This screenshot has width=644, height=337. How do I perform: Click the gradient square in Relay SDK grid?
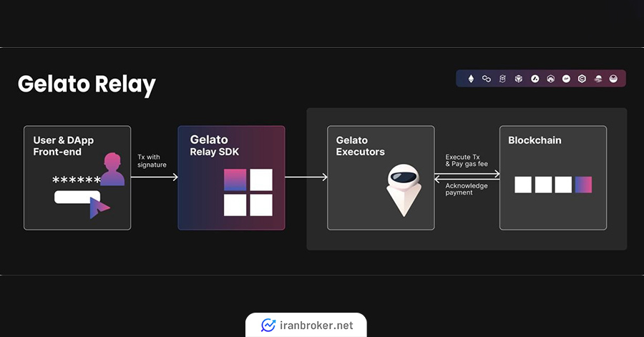coord(235,180)
